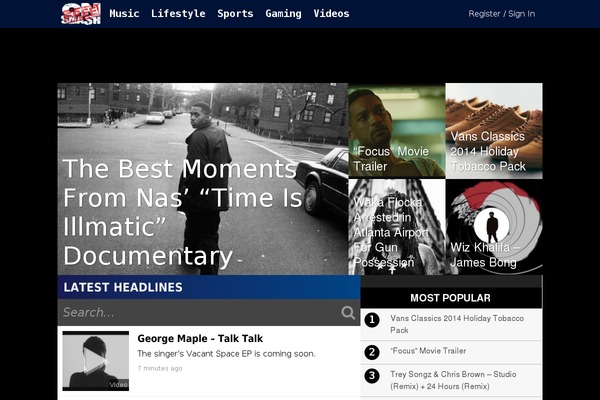Viewport: 600px width, 400px height.
Task: Open Wiz Khalifa – James Bong tile
Action: coord(494,227)
